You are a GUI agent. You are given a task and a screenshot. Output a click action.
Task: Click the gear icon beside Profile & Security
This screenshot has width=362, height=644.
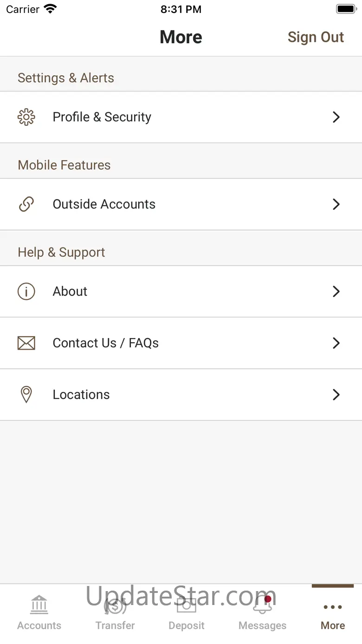pyautogui.click(x=26, y=117)
